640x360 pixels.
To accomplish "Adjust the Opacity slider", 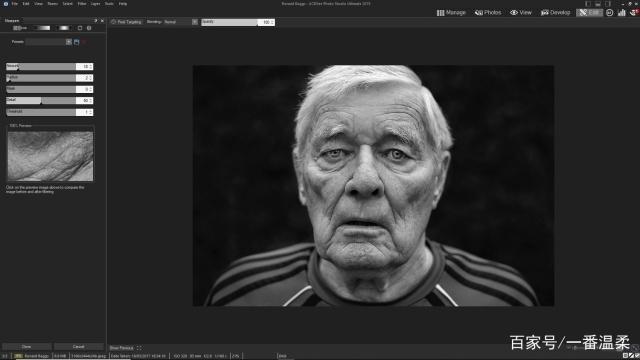I will [229, 22].
